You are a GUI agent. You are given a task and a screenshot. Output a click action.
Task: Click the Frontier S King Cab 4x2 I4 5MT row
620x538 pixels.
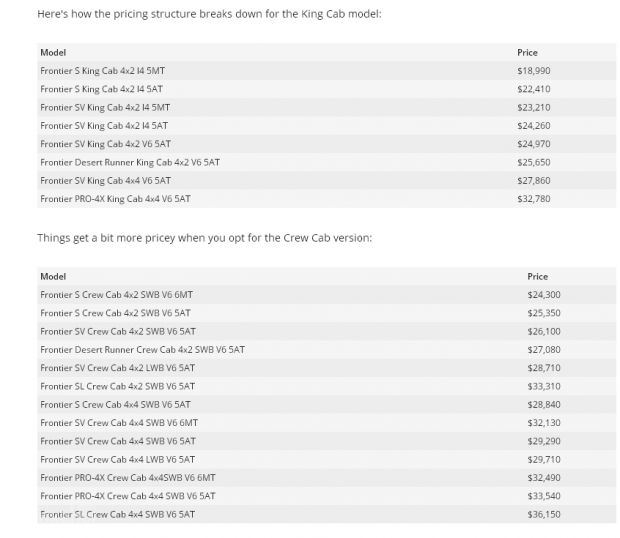coord(104,71)
